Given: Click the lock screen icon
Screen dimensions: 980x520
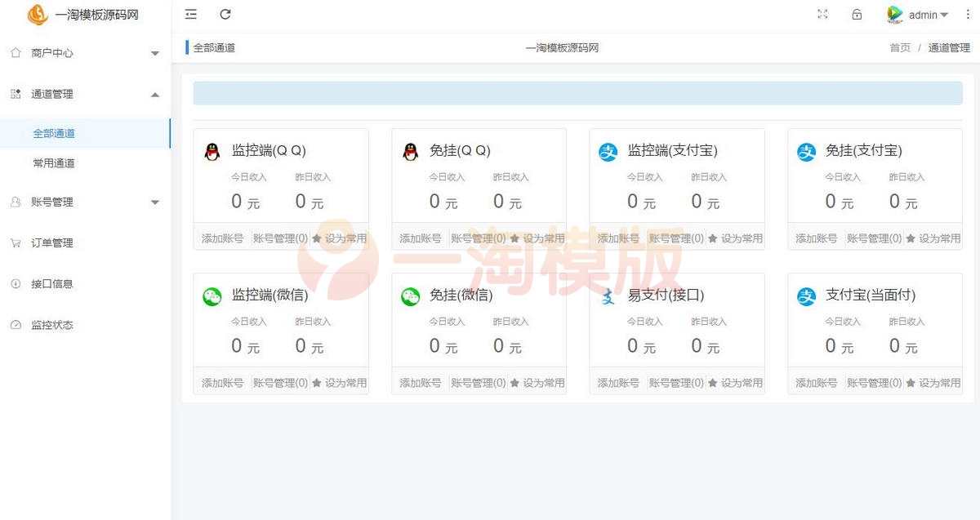Looking at the screenshot, I should 857,14.
